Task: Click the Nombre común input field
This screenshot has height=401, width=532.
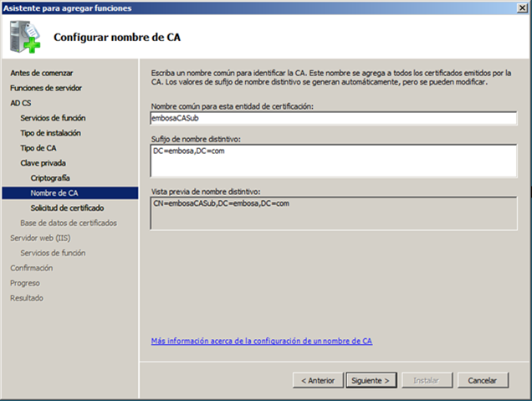Action: click(x=333, y=118)
